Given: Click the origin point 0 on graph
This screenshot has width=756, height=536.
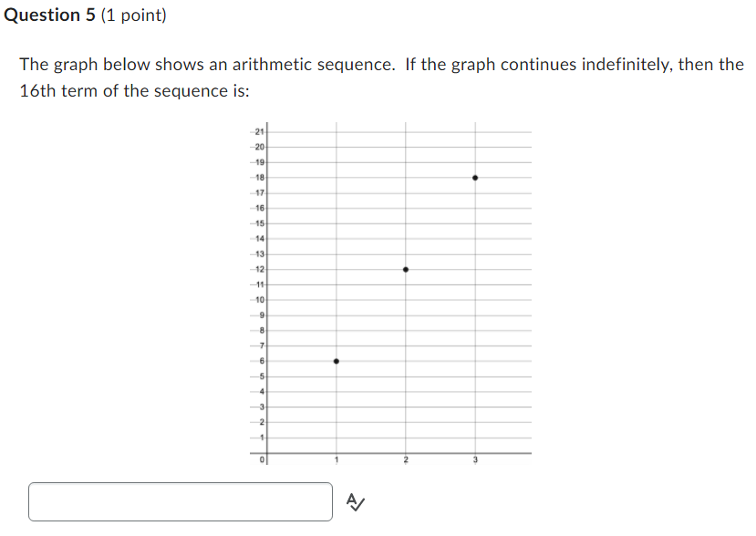Looking at the screenshot, I should (x=260, y=461).
